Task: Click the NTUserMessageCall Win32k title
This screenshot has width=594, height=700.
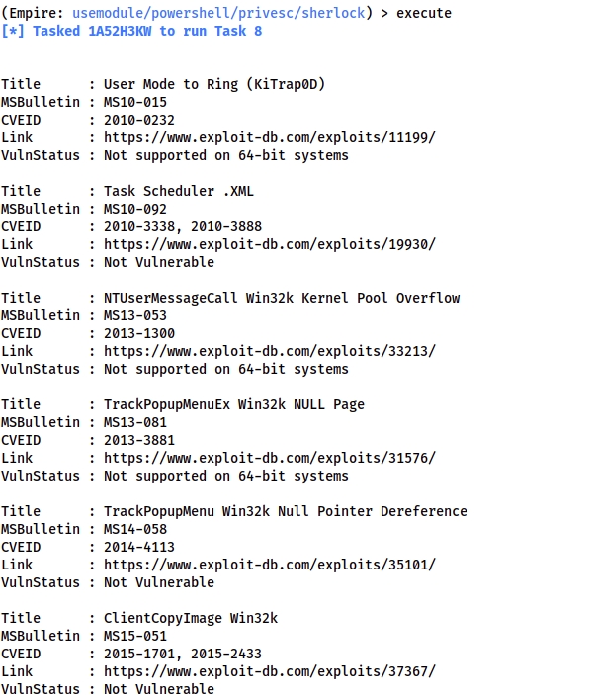Action: pyautogui.click(x=282, y=298)
